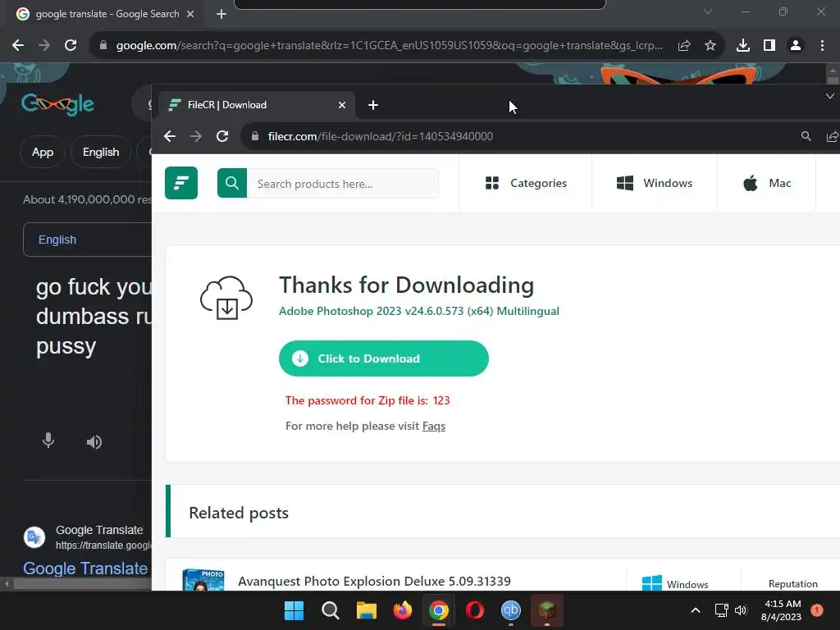
Task: Bookmark the Google search page with star
Action: pyautogui.click(x=710, y=46)
